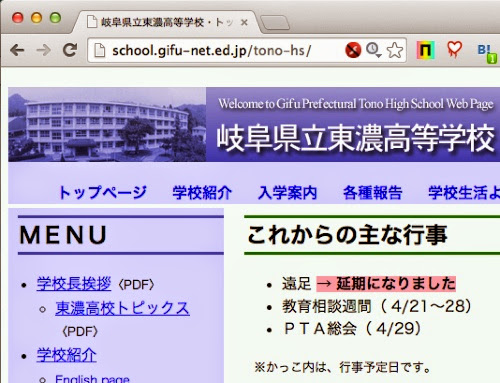
Task: Open トップページ in the navigation bar
Action: [x=102, y=192]
